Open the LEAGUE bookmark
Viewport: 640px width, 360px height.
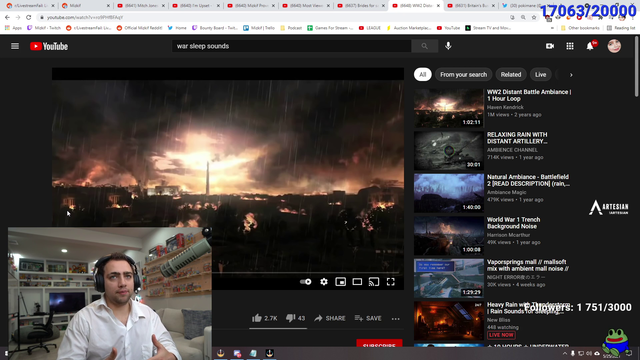pyautogui.click(x=369, y=28)
